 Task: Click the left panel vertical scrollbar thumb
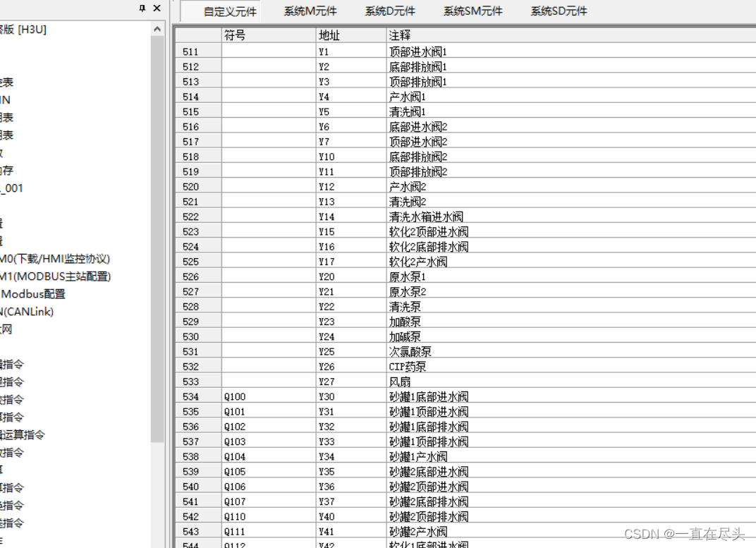157,239
